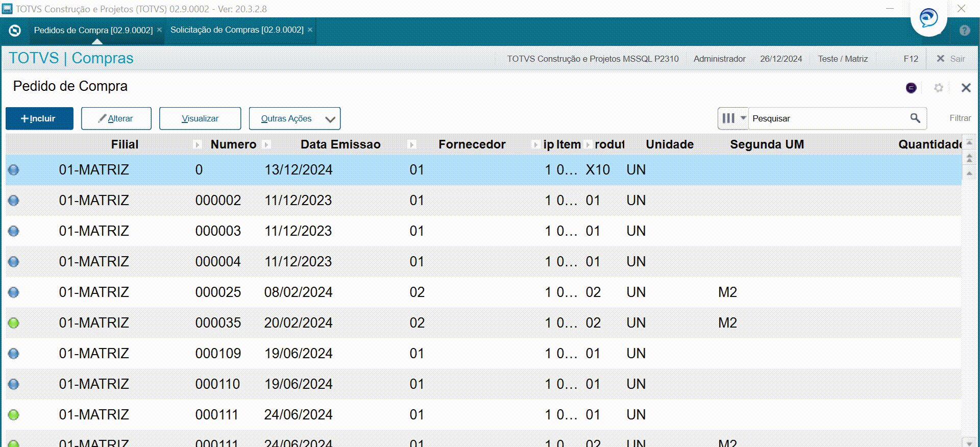Click the status indicator of order 000003
The image size is (980, 447).
pyautogui.click(x=14, y=231)
